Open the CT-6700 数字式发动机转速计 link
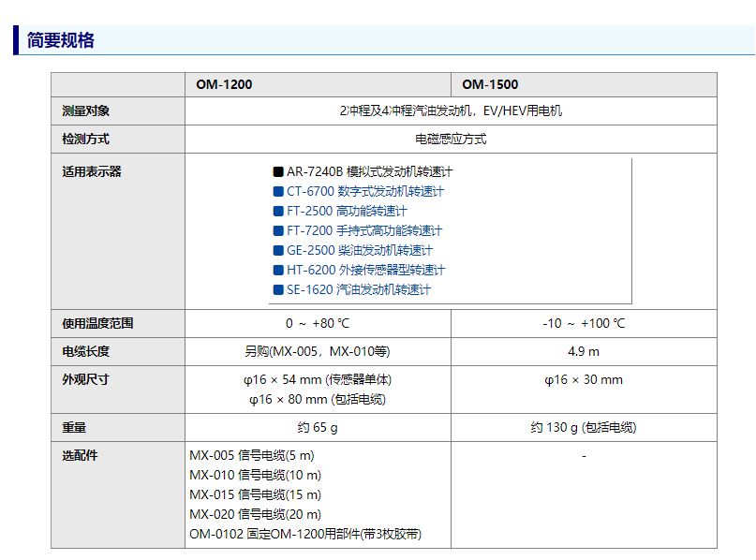The image size is (756, 560). [x=364, y=192]
